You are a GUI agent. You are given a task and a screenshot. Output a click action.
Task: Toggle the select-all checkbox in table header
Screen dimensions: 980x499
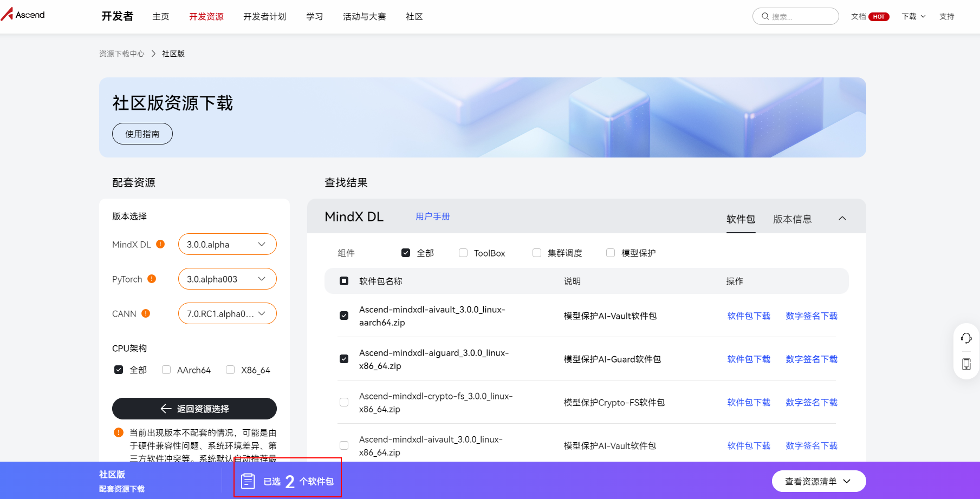coord(344,281)
